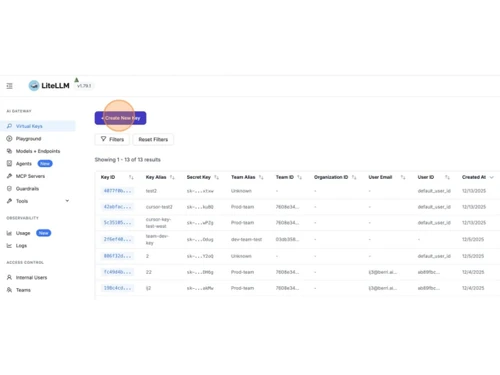The image size is (500, 375).
Task: Click the Logs line chart icon
Action: point(9,246)
